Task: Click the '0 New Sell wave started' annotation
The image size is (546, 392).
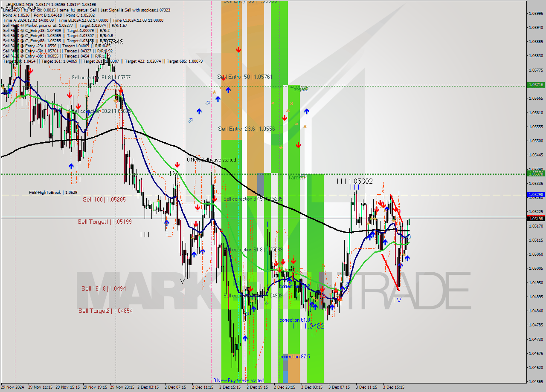Action: click(211, 160)
